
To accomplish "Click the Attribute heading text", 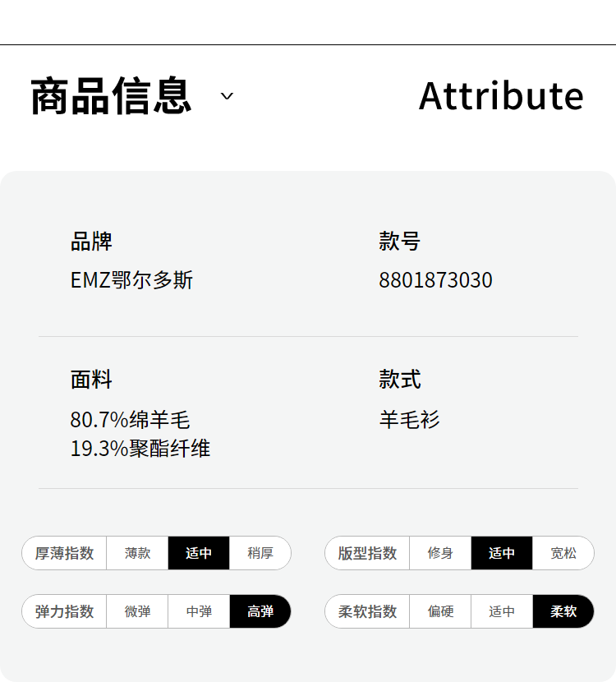I will click(x=501, y=96).
